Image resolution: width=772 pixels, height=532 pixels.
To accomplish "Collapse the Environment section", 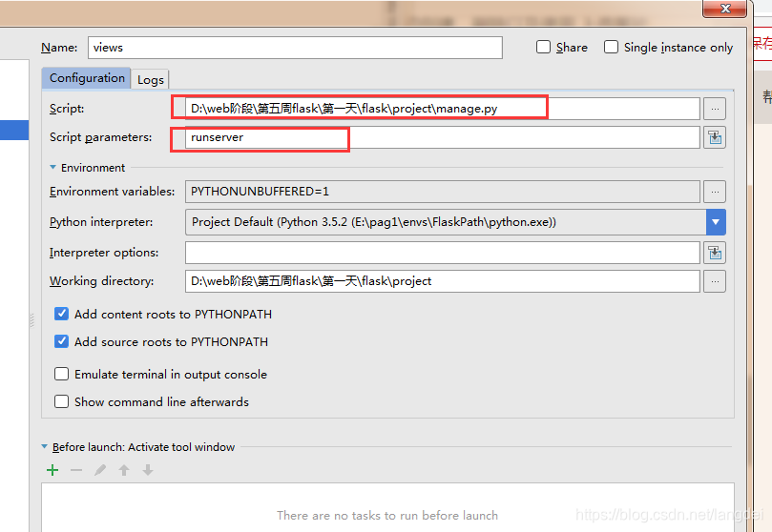I will pos(52,167).
